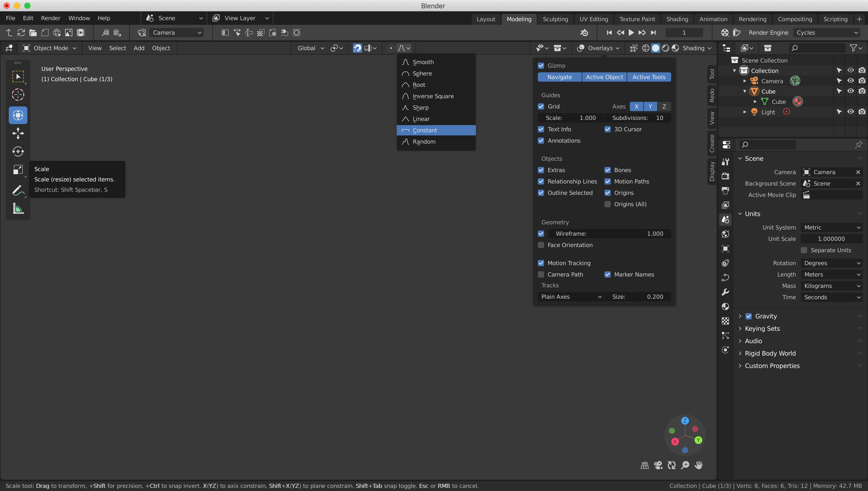Click the Navigate button in Gizmo panel

click(559, 76)
